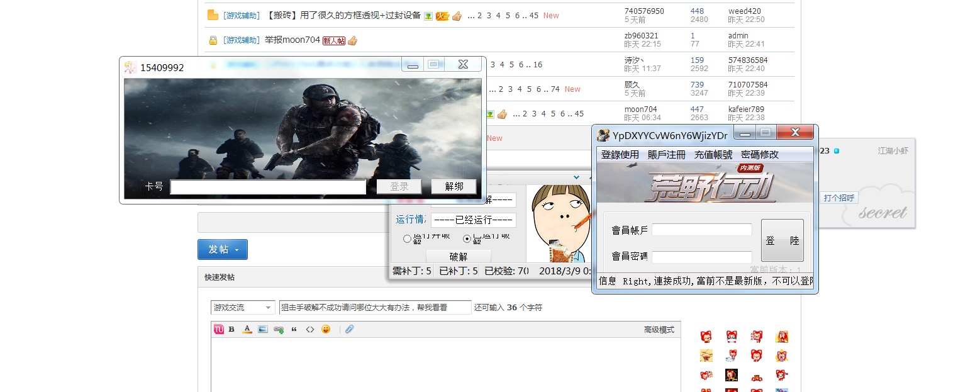The width and height of the screenshot is (980, 392).
Task: Open the thread 举报moon704
Action: click(292, 40)
